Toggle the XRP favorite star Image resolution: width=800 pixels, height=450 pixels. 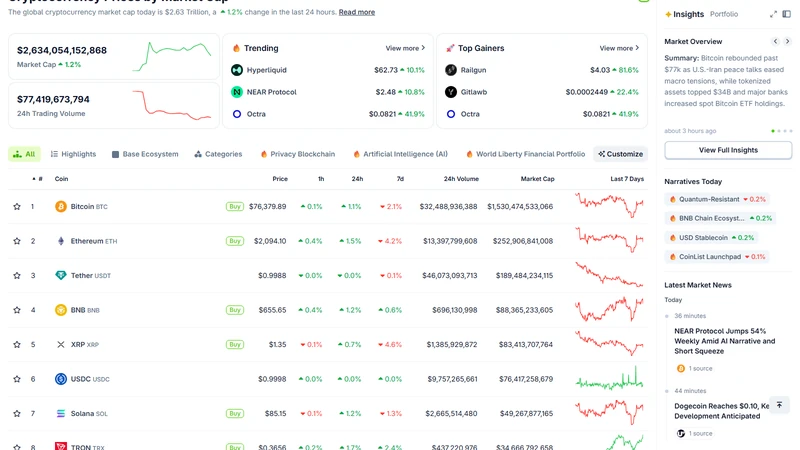point(17,344)
